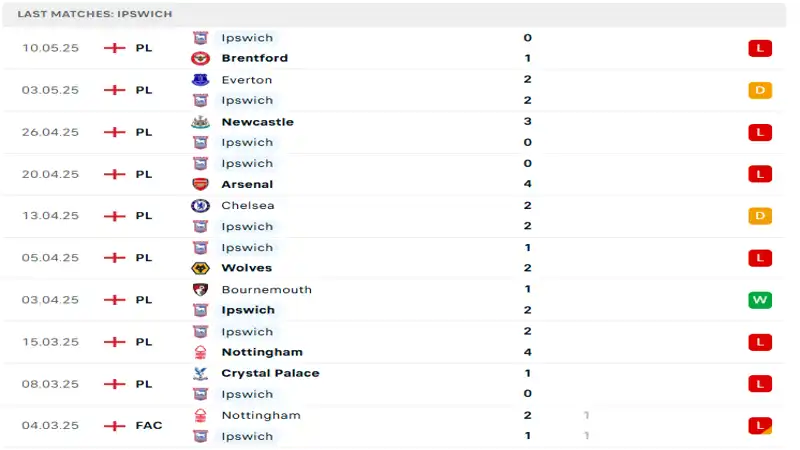This screenshot has height=450, width=800.
Task: Click the Wolves club crest icon
Action: tap(200, 268)
